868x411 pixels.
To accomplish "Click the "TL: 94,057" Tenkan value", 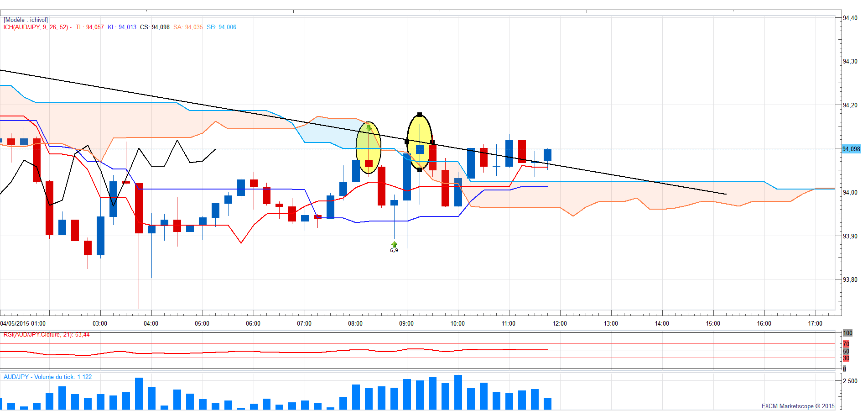I will (90, 27).
